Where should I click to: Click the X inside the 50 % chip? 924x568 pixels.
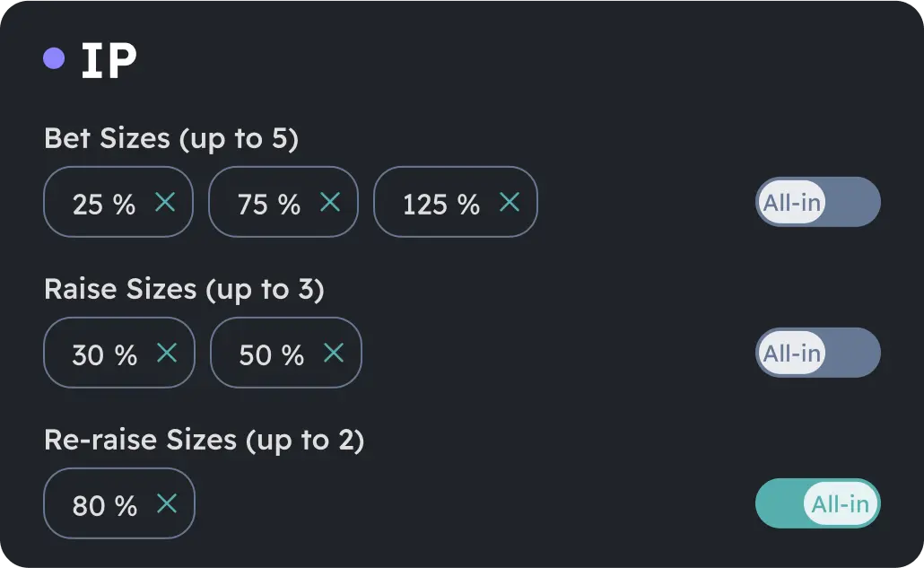pyautogui.click(x=333, y=354)
